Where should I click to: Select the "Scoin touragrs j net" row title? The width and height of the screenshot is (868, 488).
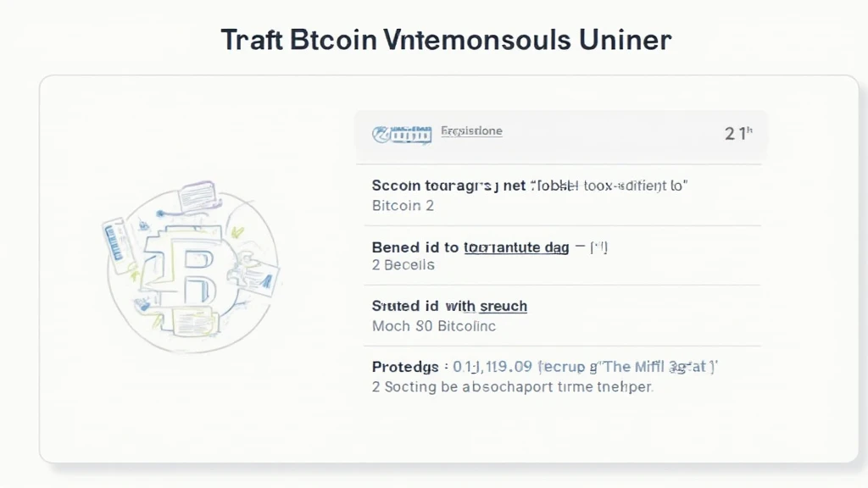click(x=448, y=186)
